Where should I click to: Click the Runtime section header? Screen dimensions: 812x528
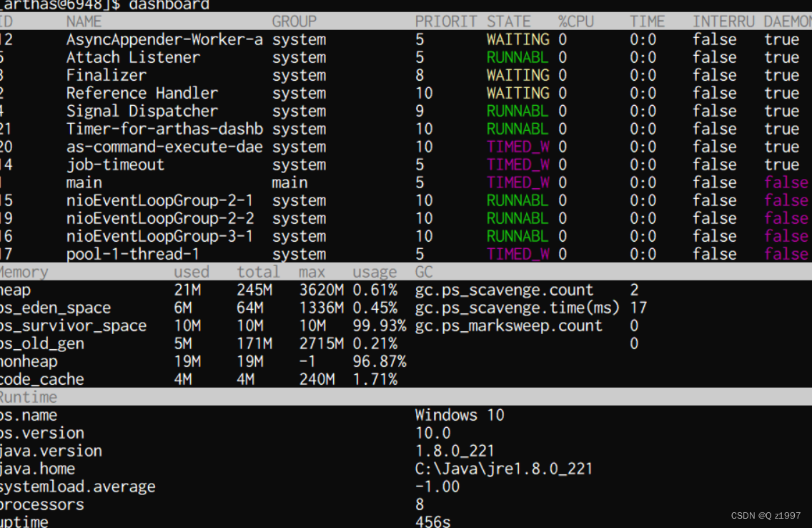[29, 397]
